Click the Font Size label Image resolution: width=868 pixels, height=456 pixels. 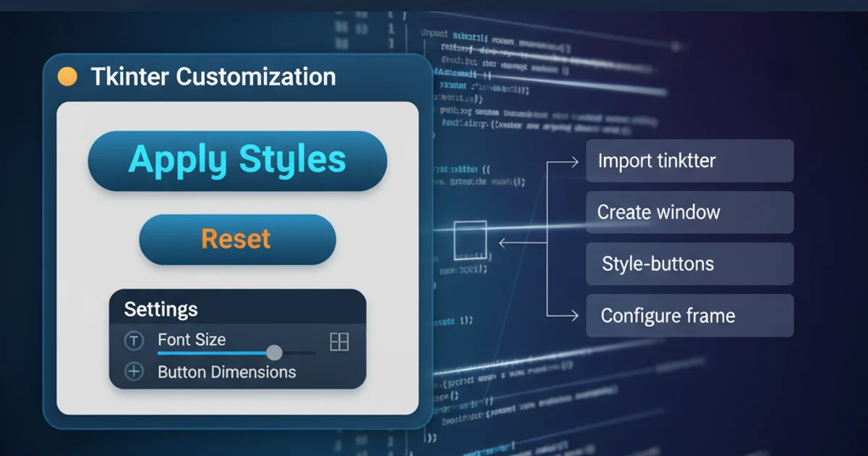(192, 339)
